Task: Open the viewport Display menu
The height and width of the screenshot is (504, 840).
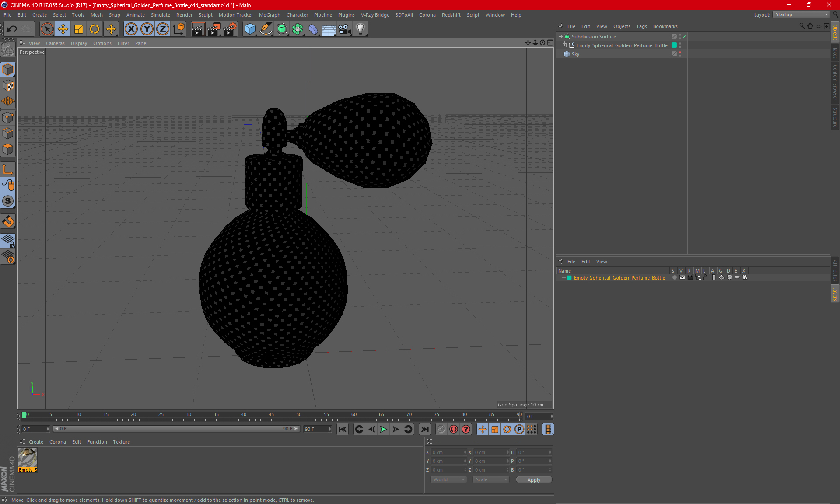Action: (x=79, y=43)
